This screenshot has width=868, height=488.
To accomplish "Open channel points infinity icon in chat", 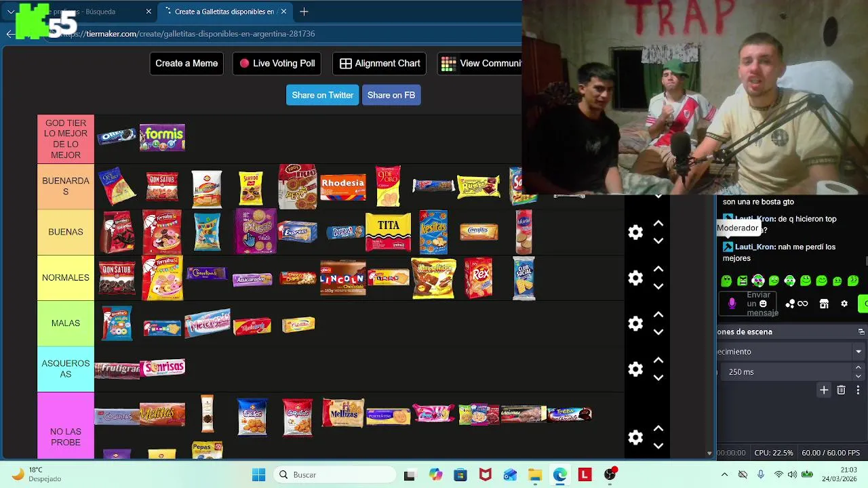I will (797, 304).
